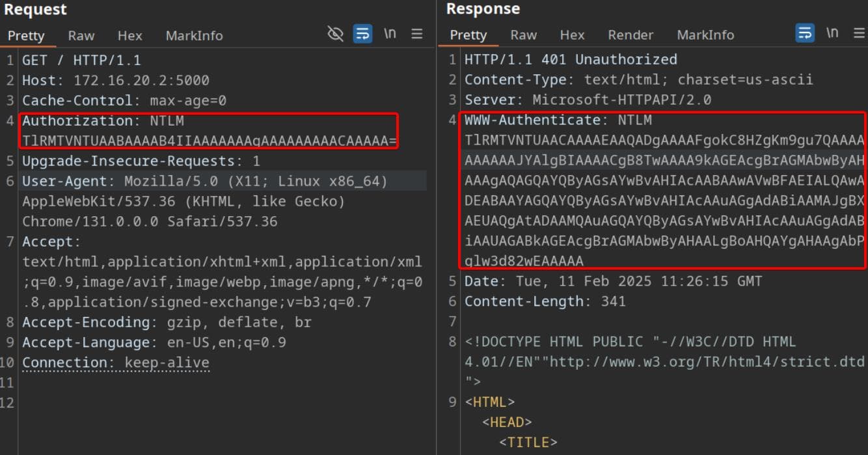
Task: Toggle the request pane's crossed-out eye icon
Action: [x=335, y=34]
